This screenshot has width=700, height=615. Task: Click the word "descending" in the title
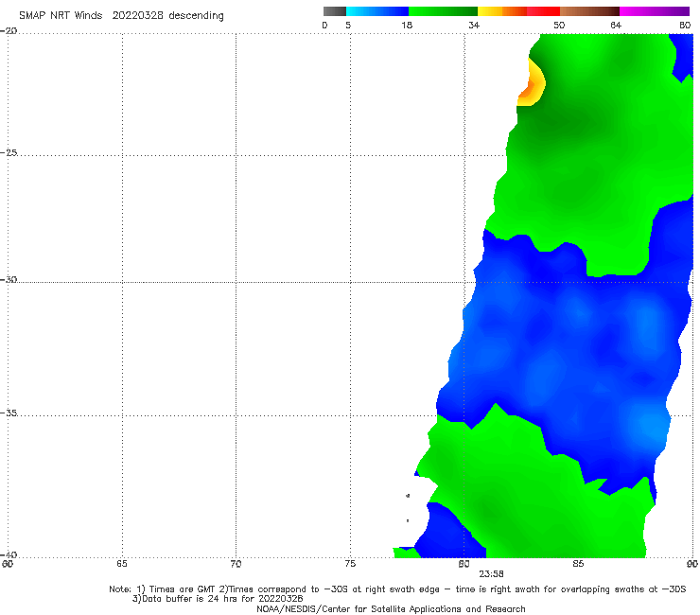197,16
